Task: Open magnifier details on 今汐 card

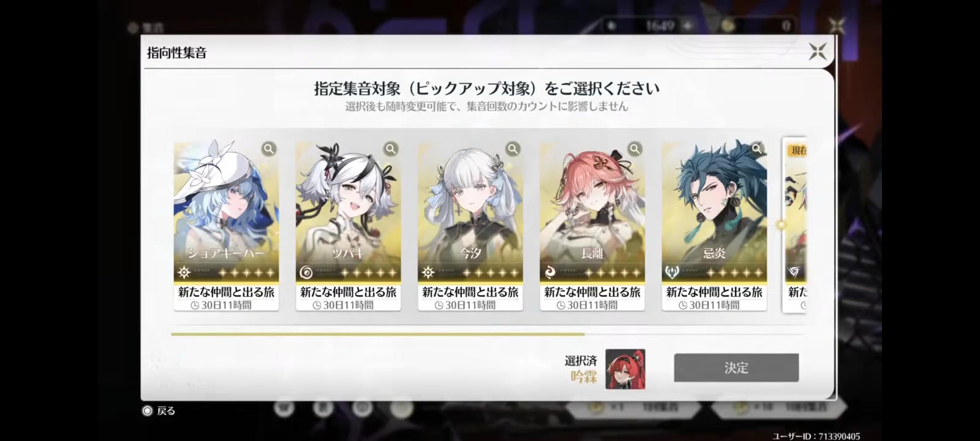Action: (513, 149)
